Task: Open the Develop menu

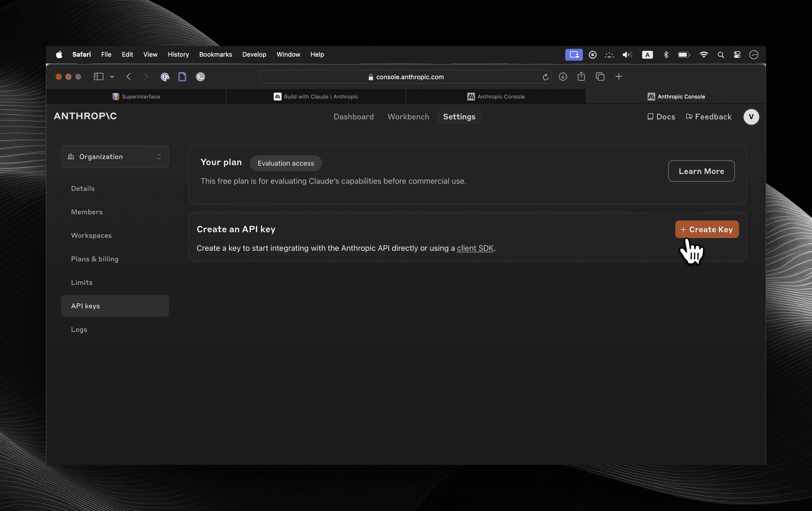Action: coord(254,55)
